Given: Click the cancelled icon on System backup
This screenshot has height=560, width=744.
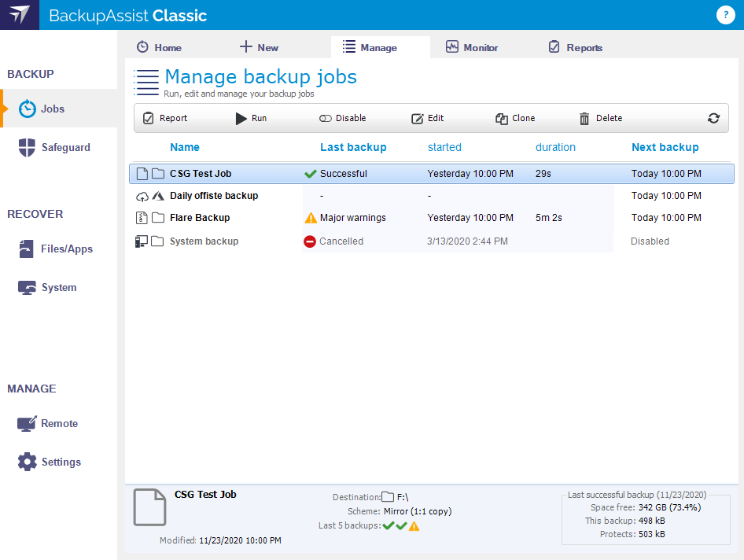Looking at the screenshot, I should pyautogui.click(x=309, y=241).
